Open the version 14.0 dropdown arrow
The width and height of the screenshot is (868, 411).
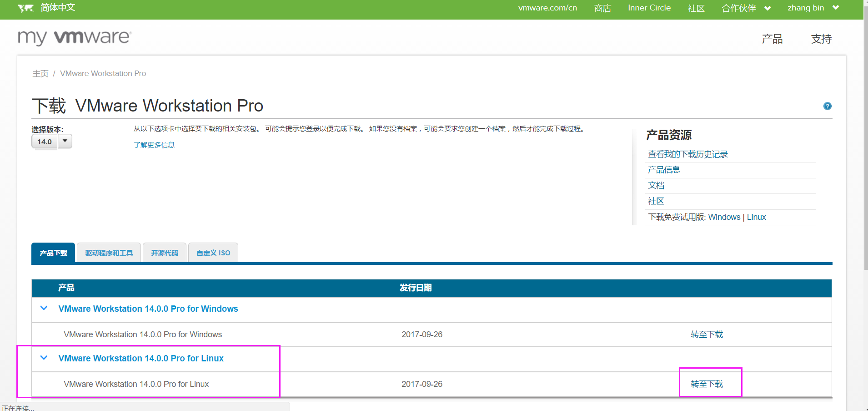pos(65,141)
